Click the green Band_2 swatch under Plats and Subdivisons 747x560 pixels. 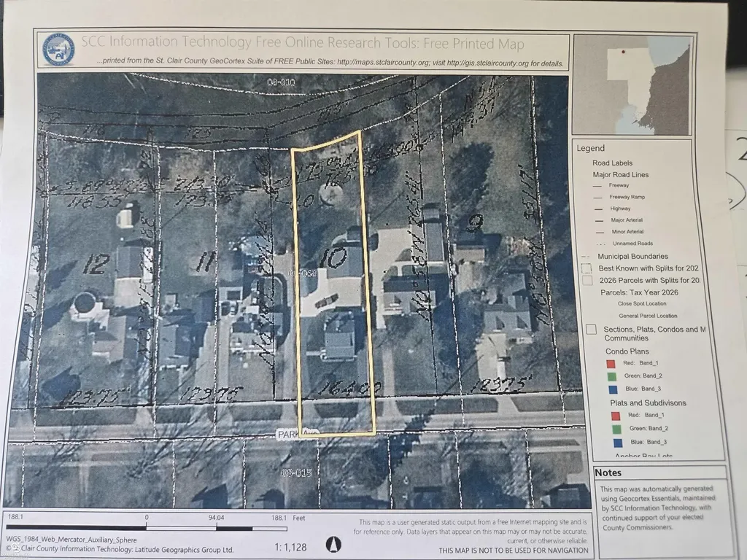click(617, 429)
